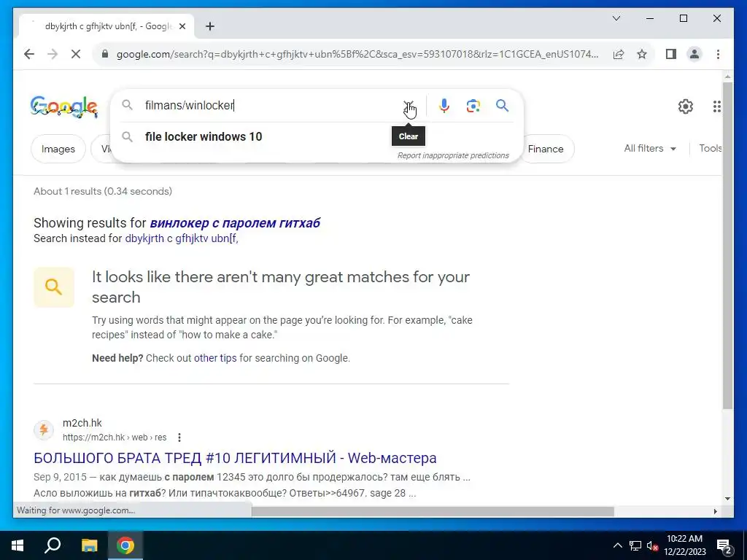Open the Google apps grid

pos(716,106)
